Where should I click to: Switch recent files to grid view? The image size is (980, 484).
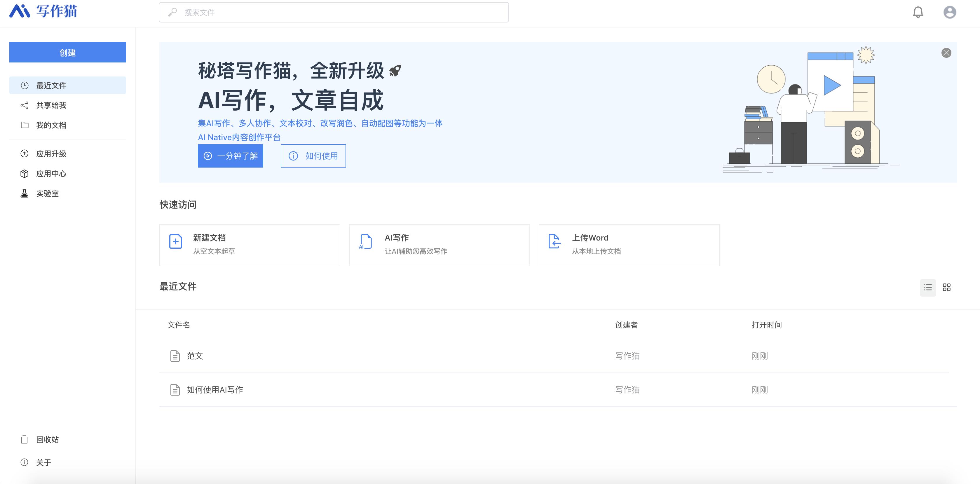point(947,288)
